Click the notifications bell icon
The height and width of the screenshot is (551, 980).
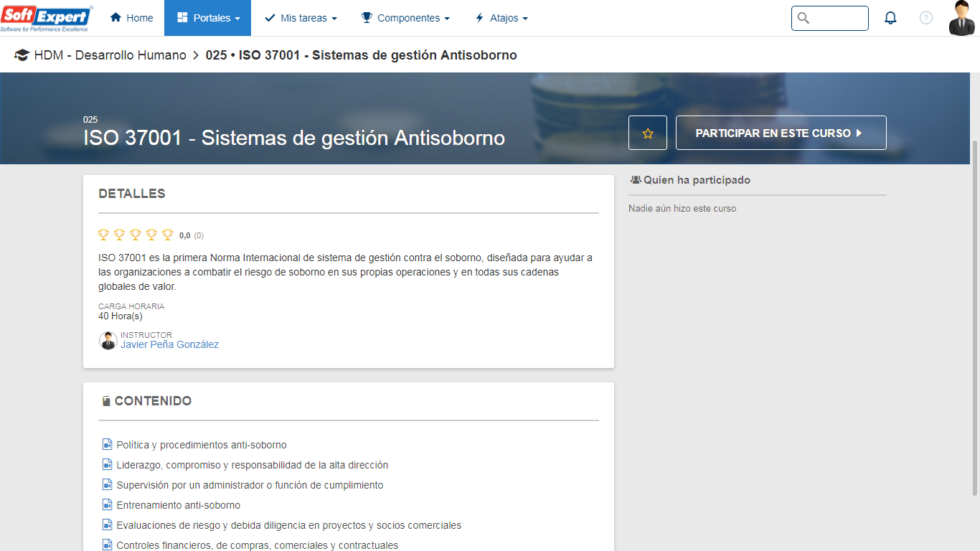point(890,18)
